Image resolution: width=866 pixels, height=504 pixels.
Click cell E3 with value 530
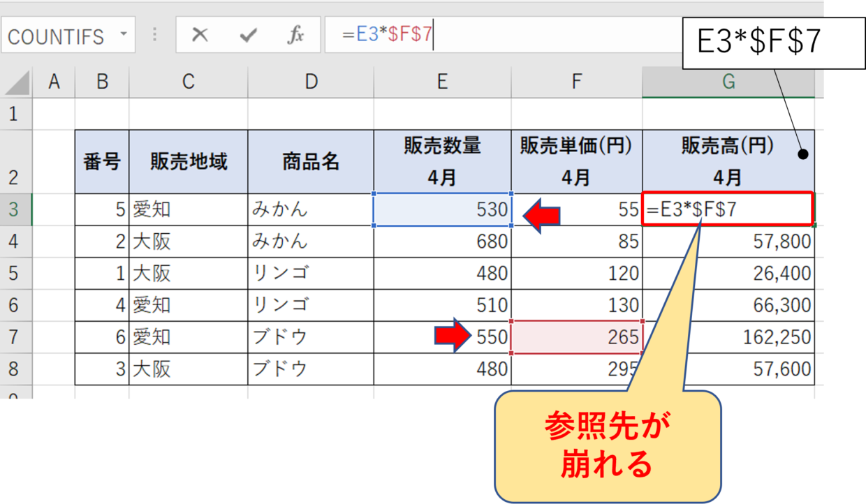coord(443,209)
